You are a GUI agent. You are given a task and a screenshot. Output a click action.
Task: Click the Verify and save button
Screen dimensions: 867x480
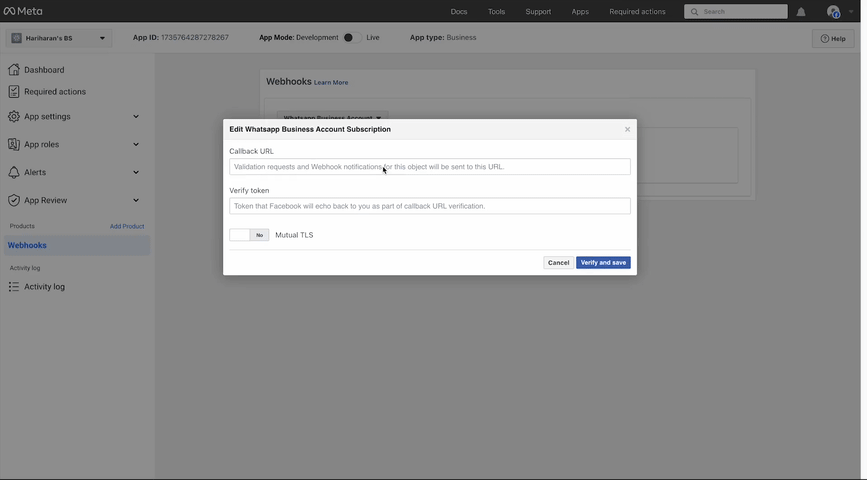tap(603, 263)
